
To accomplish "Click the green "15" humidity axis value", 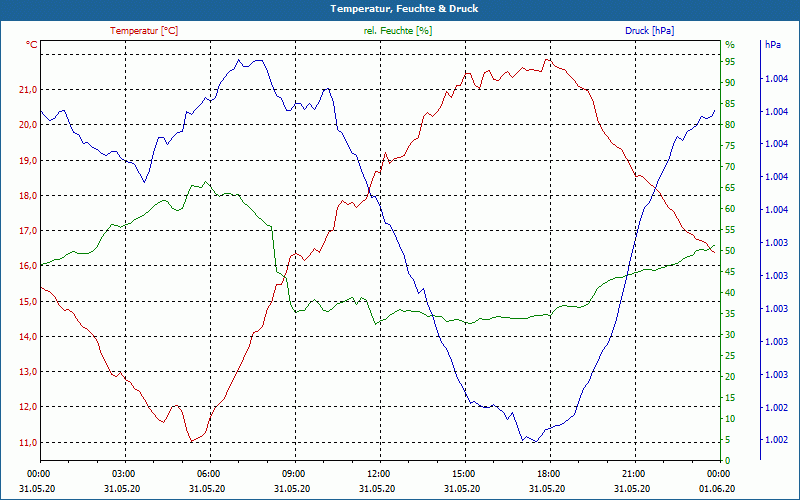I will pos(730,397).
